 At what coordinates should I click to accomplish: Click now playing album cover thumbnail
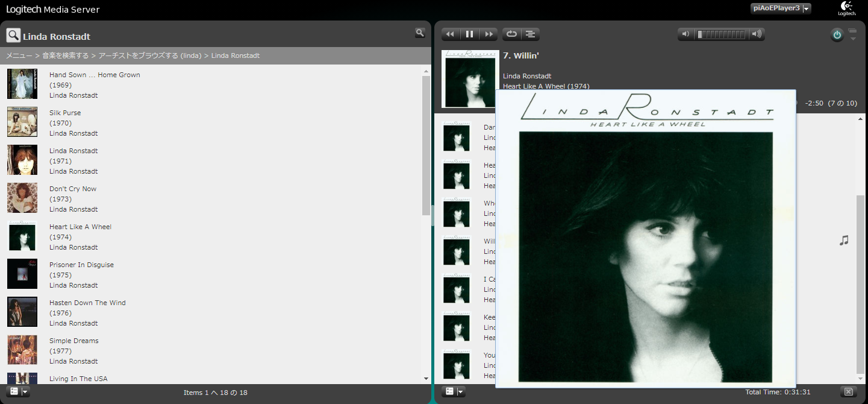(470, 79)
